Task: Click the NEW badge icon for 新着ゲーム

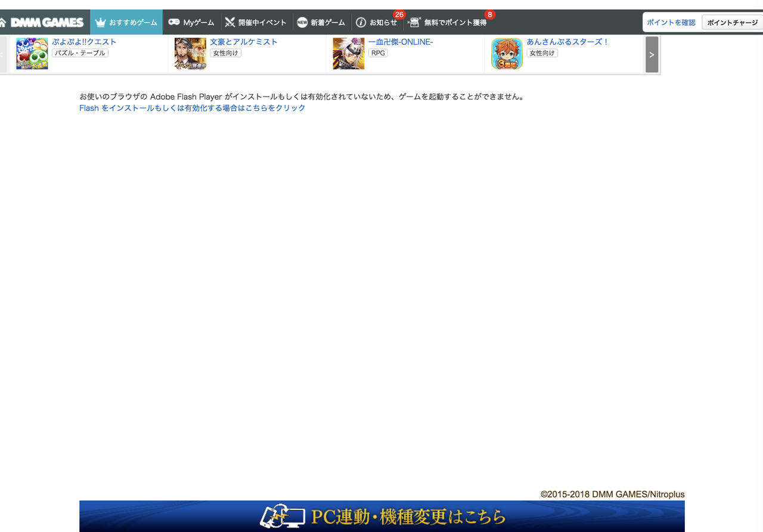Action: 302,23
